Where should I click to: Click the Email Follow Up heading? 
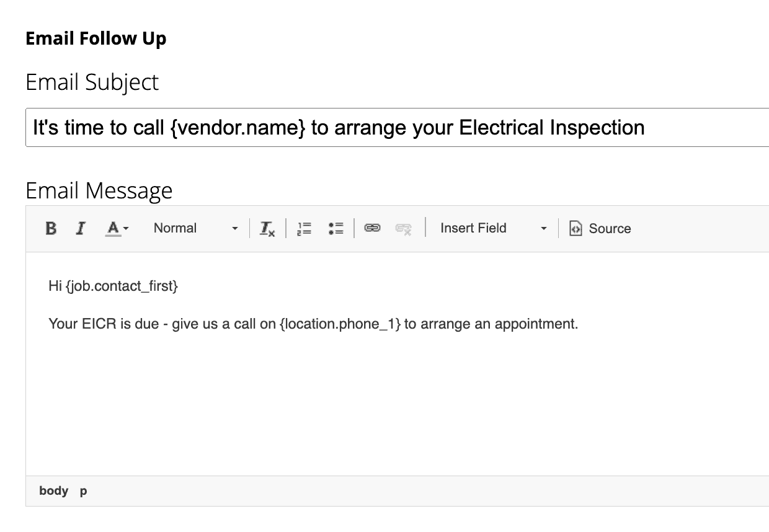click(x=96, y=38)
